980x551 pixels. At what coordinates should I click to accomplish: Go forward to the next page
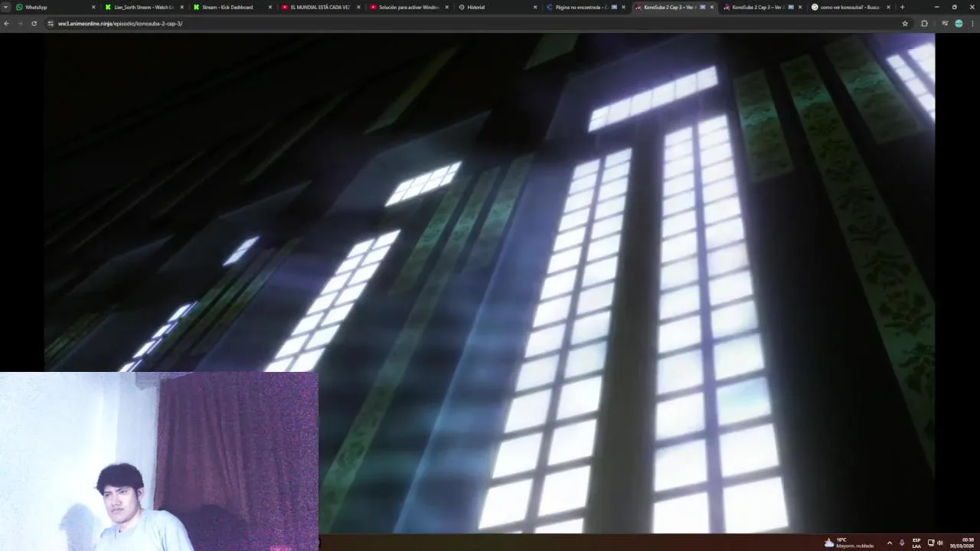click(20, 24)
